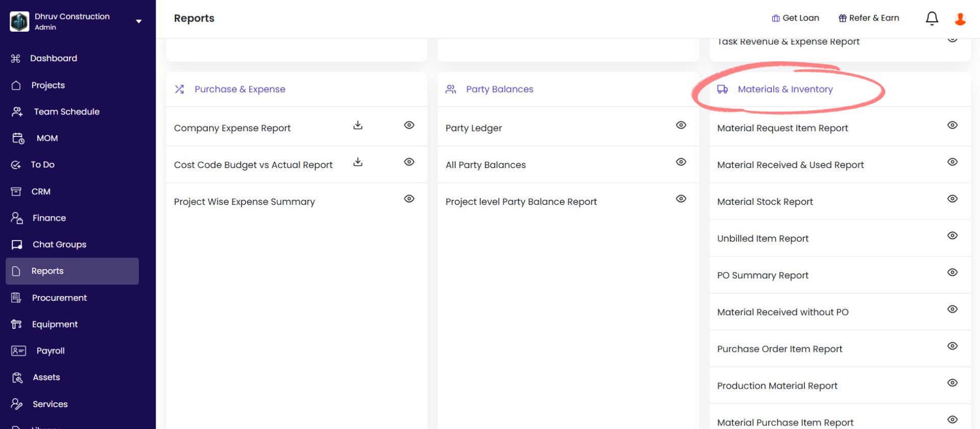View the Party Ledger eye icon

click(681, 125)
